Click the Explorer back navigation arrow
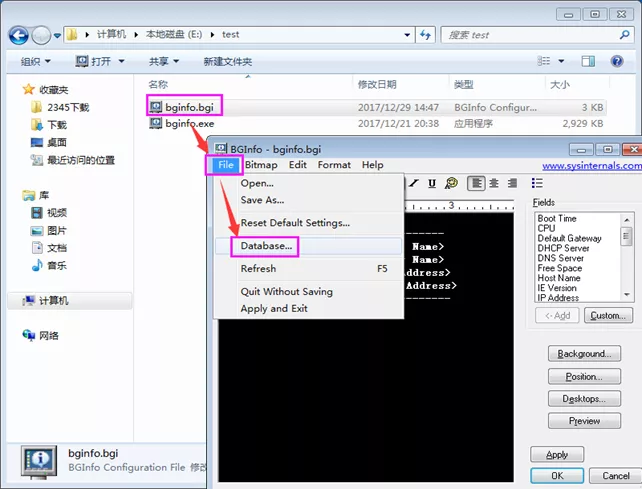642x489 pixels. [19, 35]
